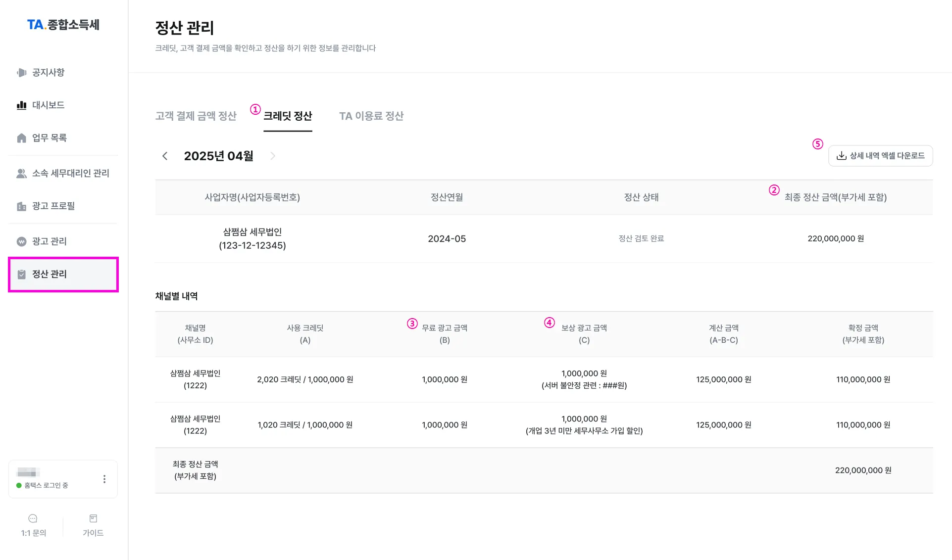Click the 광고 프로필 building icon
Viewport: 952px width, 560px height.
pyautogui.click(x=21, y=206)
